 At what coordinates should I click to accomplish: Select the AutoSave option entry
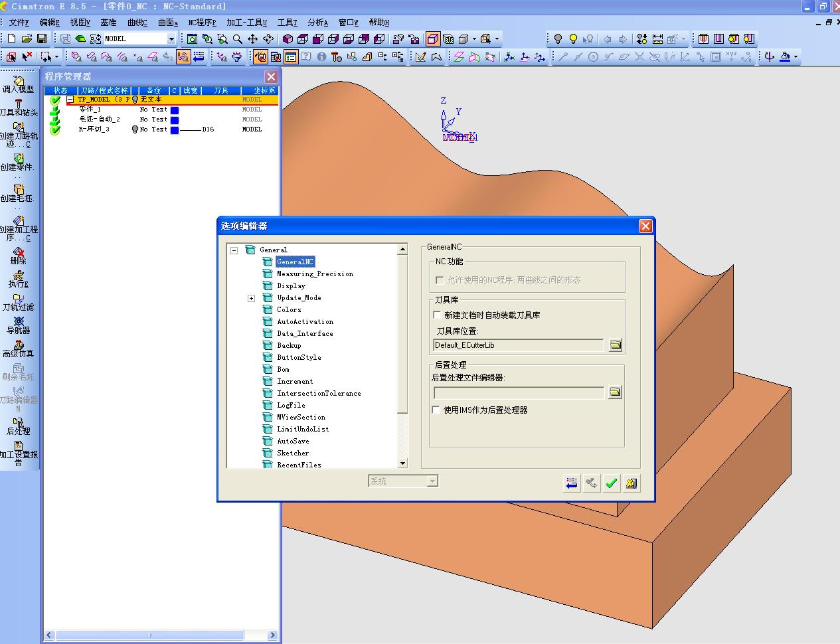click(293, 441)
